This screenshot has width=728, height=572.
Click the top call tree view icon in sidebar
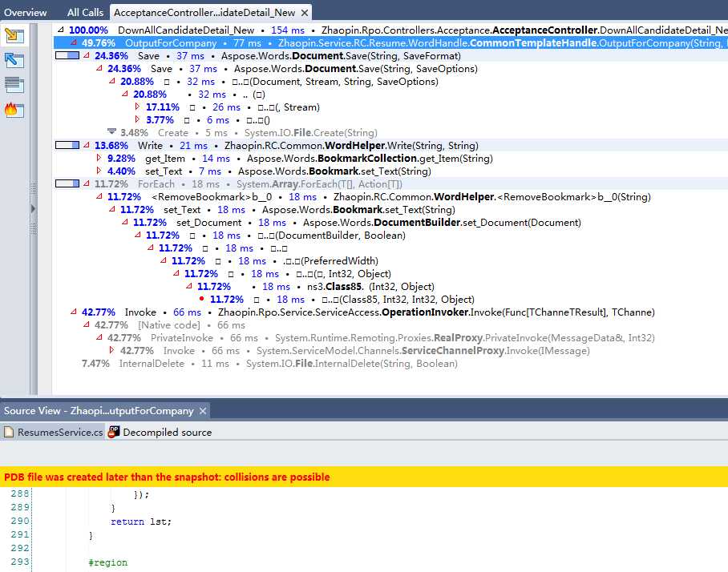(14, 35)
